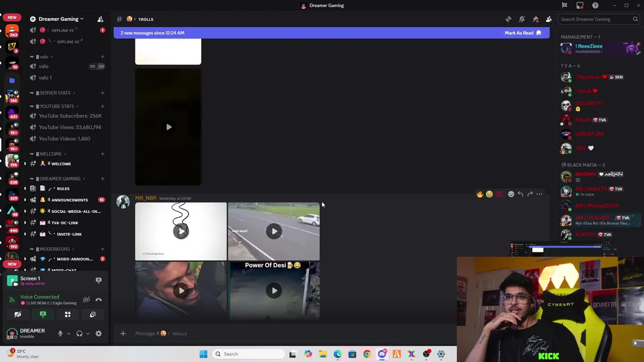Click invite people icon beside server name
644x362 pixels.
(x=100, y=19)
